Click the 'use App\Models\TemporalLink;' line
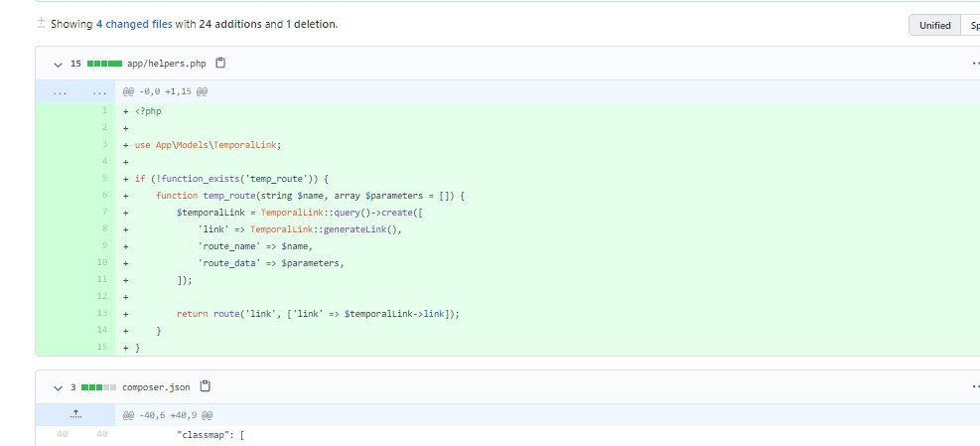 click(209, 144)
